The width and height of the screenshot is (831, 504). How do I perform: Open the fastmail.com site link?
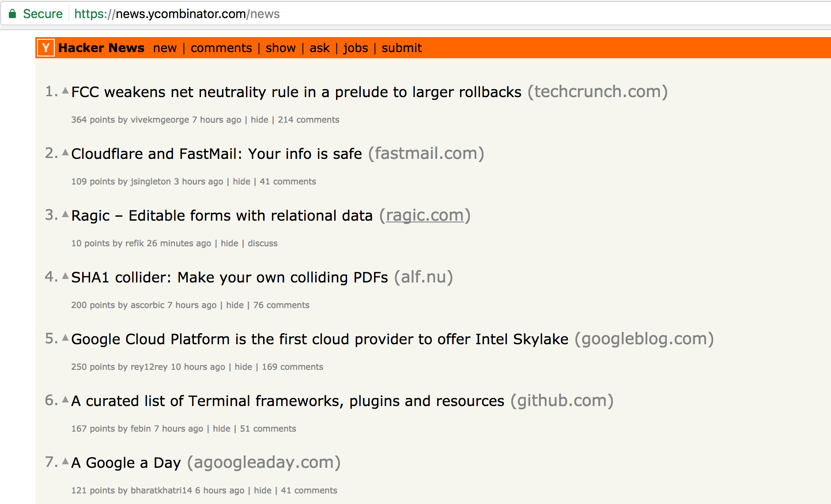click(x=426, y=154)
